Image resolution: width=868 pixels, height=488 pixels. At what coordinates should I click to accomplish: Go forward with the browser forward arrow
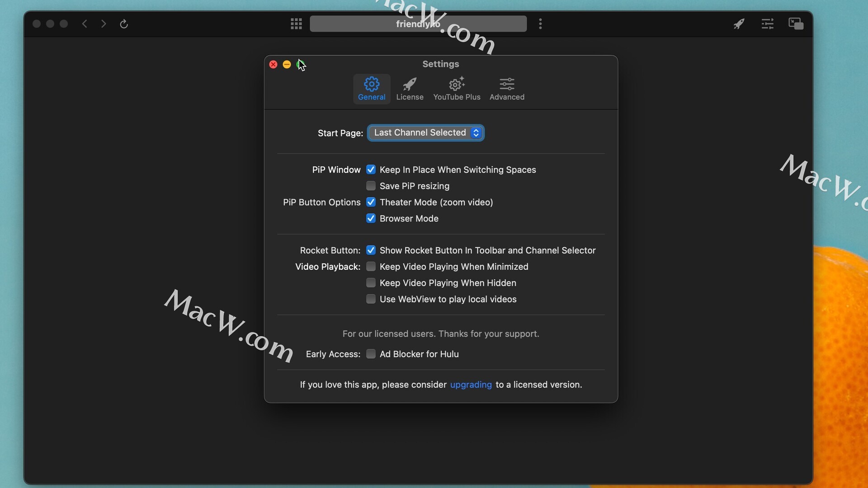coord(104,23)
